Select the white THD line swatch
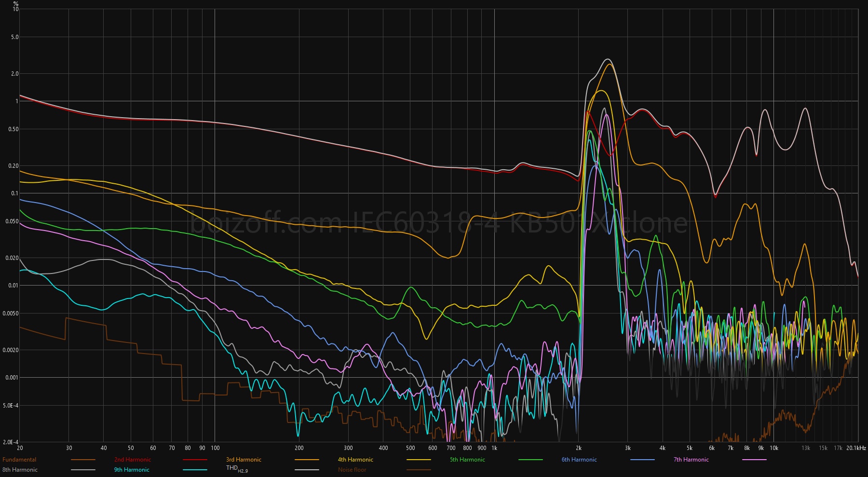 (x=307, y=470)
